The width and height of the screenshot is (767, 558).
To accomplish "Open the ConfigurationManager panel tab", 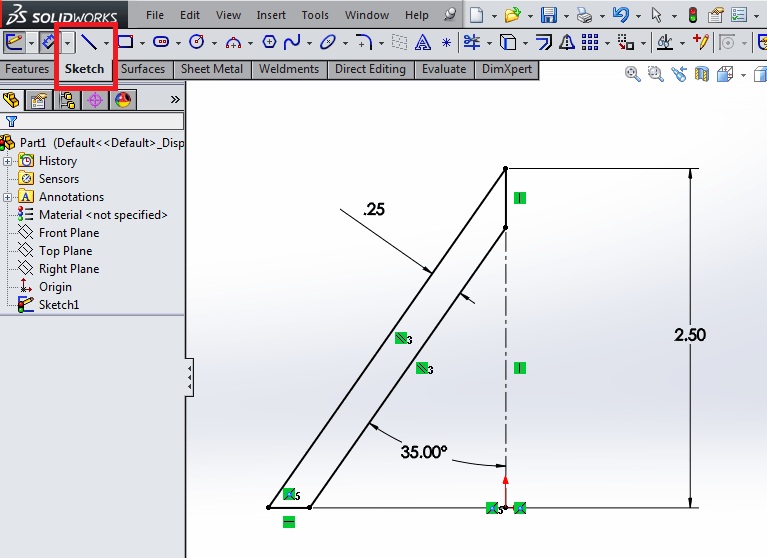I will tap(68, 100).
